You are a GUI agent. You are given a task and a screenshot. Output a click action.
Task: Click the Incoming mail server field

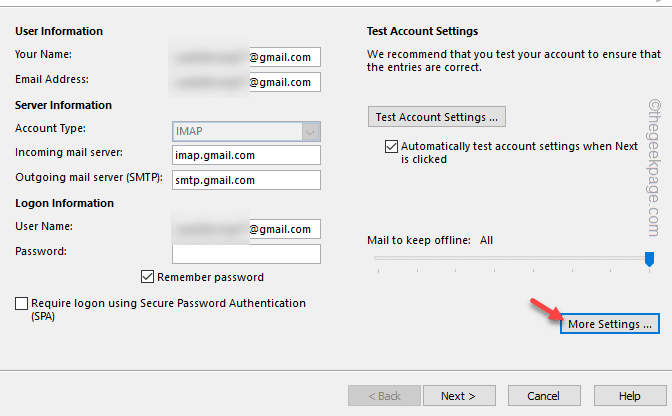pos(246,155)
